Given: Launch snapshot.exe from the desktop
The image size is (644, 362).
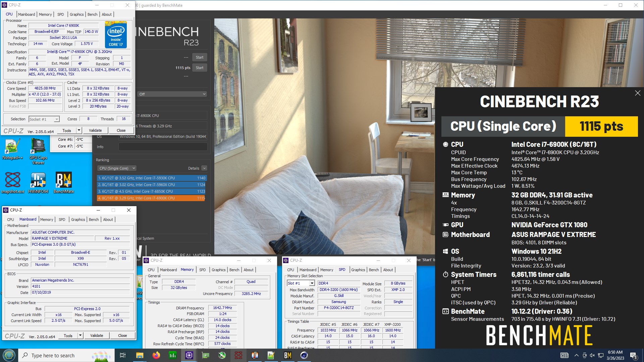Looking at the screenshot, I should (x=13, y=183).
